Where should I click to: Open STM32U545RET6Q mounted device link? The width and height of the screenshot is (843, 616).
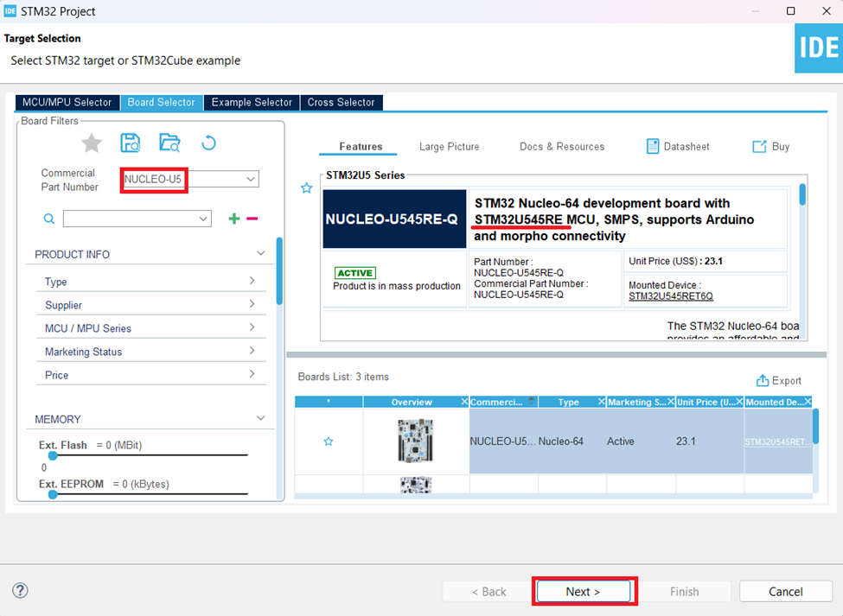(x=670, y=296)
